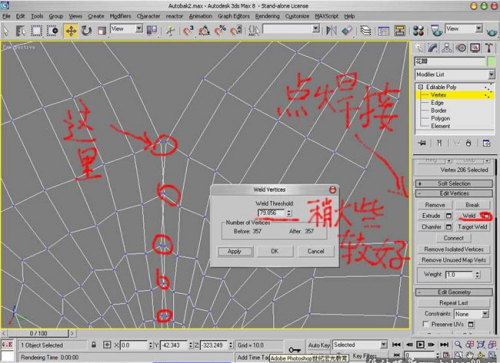Click the Weld Threshold value field

272,213
